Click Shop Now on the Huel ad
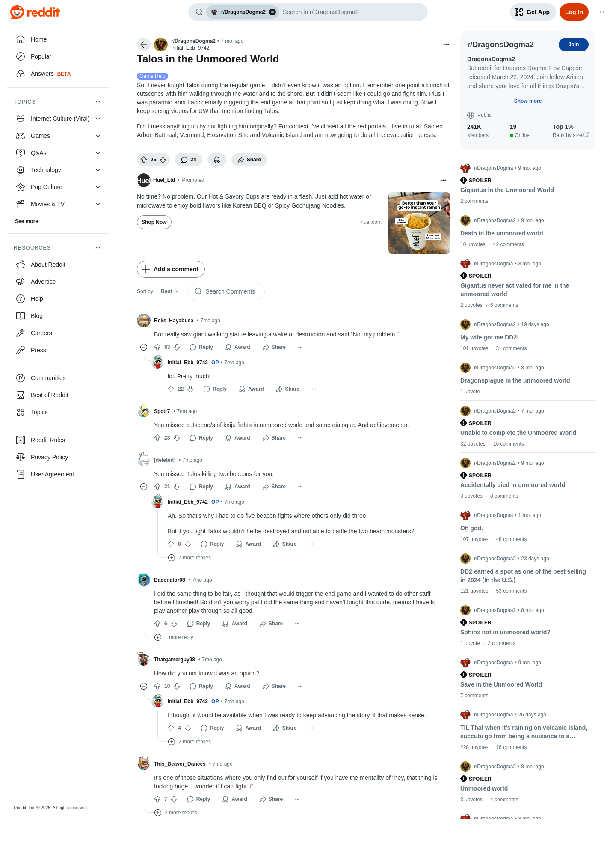 [x=154, y=222]
